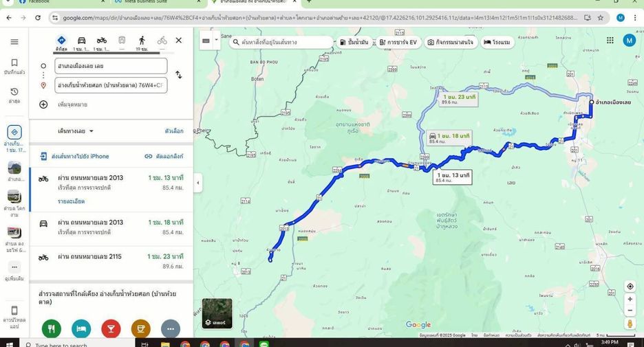This screenshot has height=347, width=644.
Task: Copy link to directions
Action: [x=164, y=156]
